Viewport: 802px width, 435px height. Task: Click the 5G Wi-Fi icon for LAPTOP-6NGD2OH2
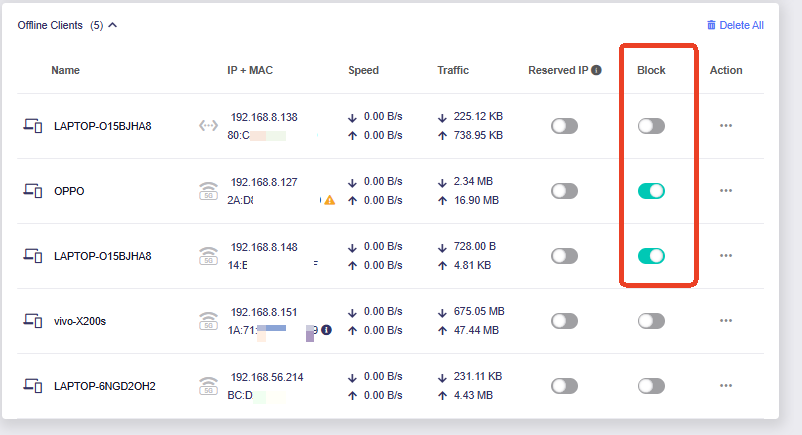208,386
